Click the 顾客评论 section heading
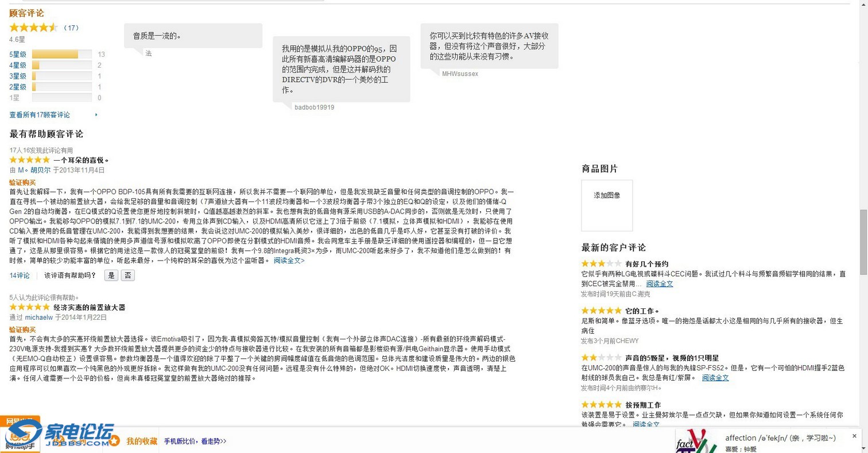 [26, 13]
